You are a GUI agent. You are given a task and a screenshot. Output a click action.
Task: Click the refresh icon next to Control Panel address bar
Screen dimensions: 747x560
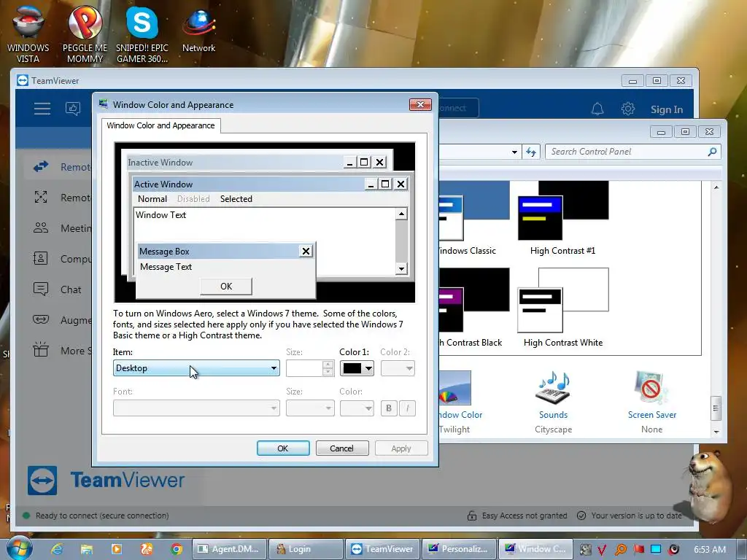point(531,152)
